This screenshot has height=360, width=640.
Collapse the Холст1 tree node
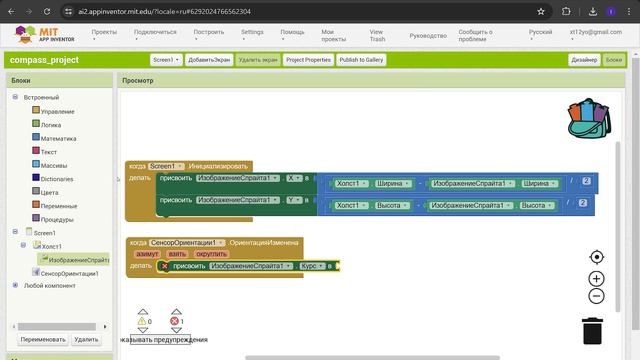pos(23,245)
